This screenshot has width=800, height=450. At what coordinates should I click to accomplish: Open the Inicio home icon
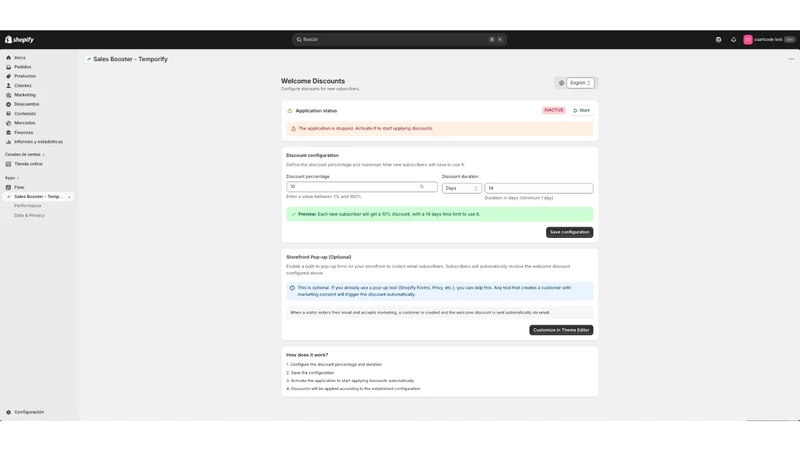pyautogui.click(x=8, y=58)
